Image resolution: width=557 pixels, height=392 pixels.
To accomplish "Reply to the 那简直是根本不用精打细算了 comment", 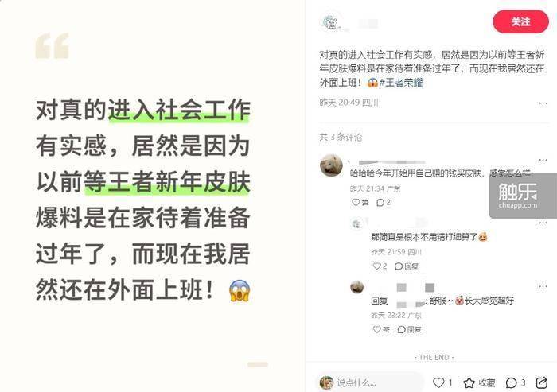I will (x=407, y=266).
